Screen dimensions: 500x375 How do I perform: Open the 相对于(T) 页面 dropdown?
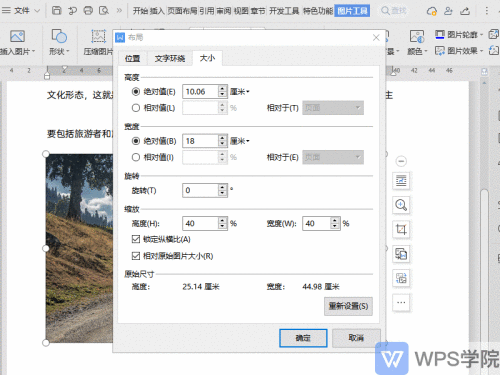click(x=333, y=108)
